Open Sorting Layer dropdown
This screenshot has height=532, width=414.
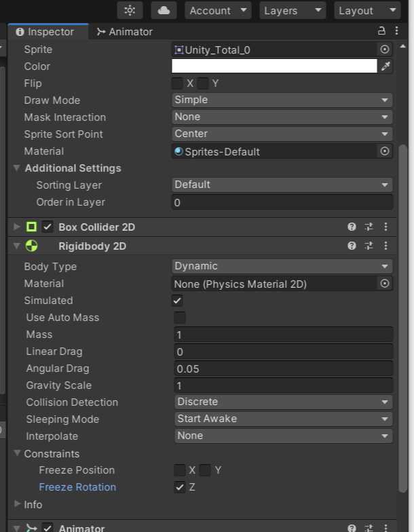[x=282, y=185]
